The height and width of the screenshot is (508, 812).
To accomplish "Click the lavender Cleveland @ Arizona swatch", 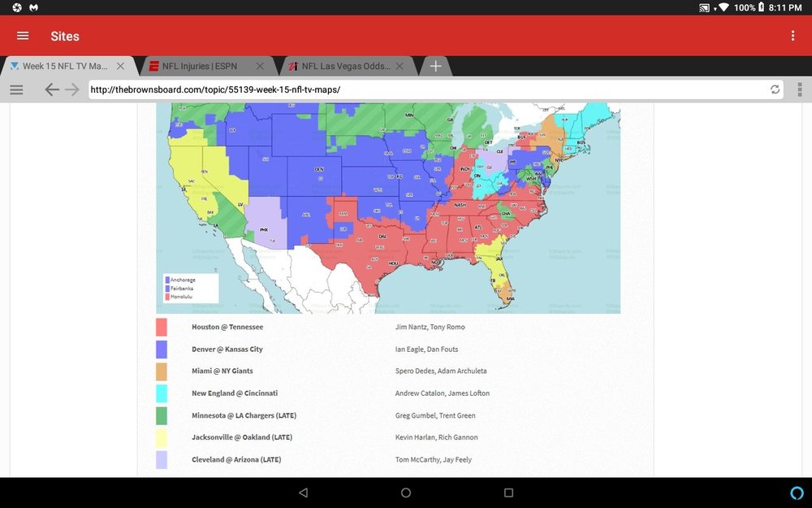I will pos(162,460).
